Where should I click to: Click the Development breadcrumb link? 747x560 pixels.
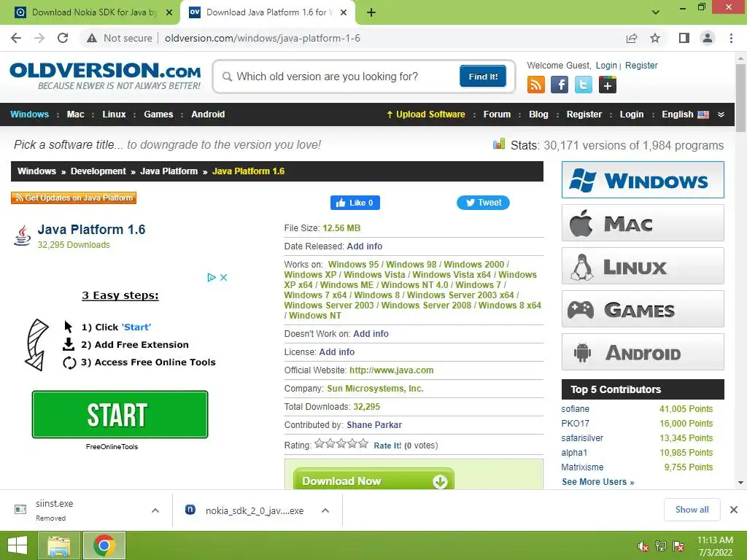(x=98, y=171)
